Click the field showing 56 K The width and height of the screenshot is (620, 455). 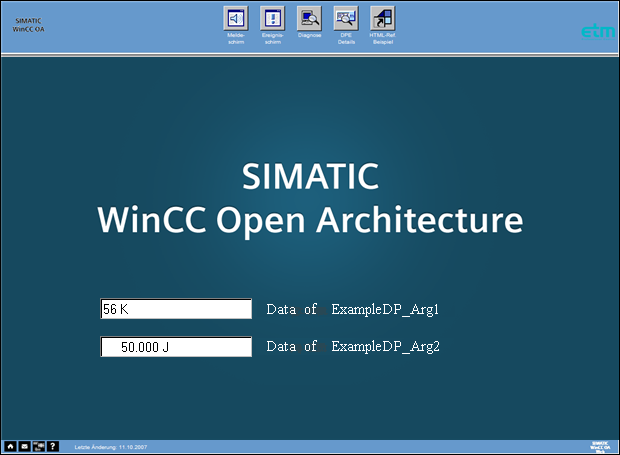tap(175, 309)
